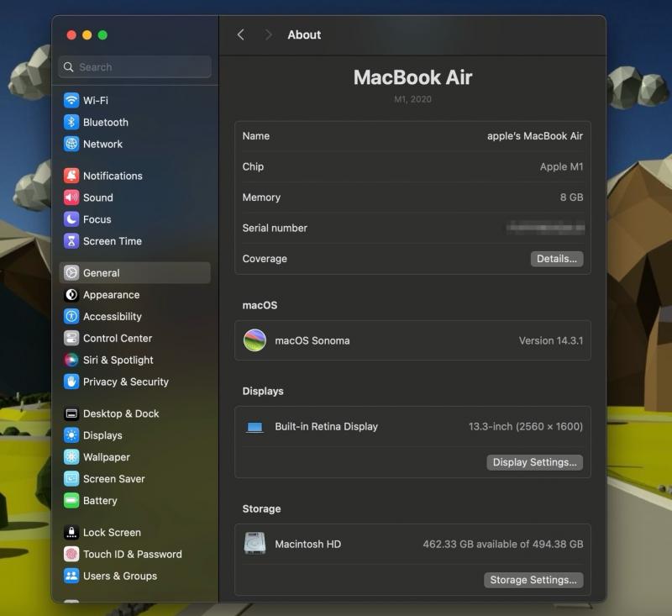The image size is (672, 616).
Task: Select the Wallpaper icon
Action: 71,457
